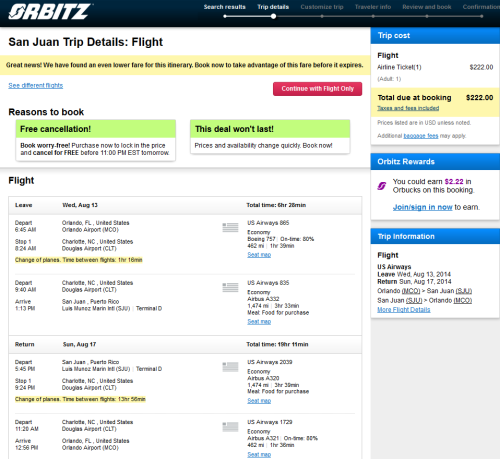500x459 pixels.
Task: Click the US Airways 2039 airline logo
Action: point(230,367)
